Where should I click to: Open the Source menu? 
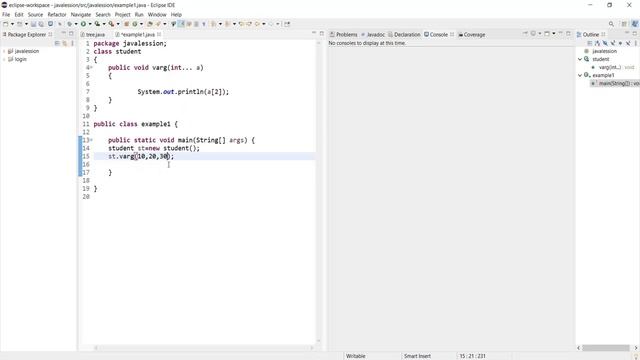point(35,14)
